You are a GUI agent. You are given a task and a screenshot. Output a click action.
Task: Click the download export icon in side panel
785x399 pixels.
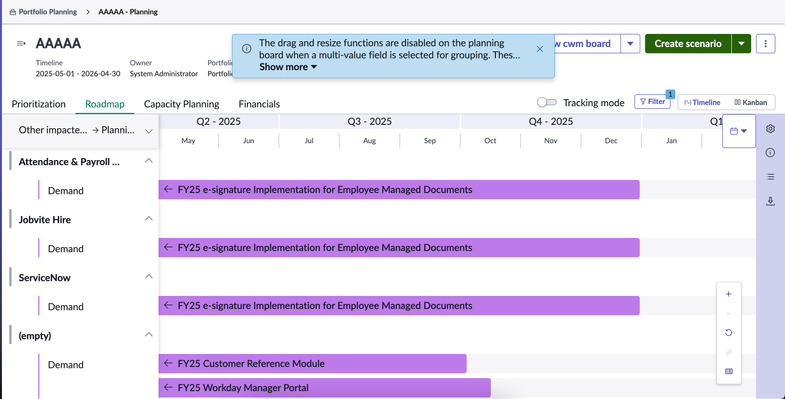[x=770, y=201]
